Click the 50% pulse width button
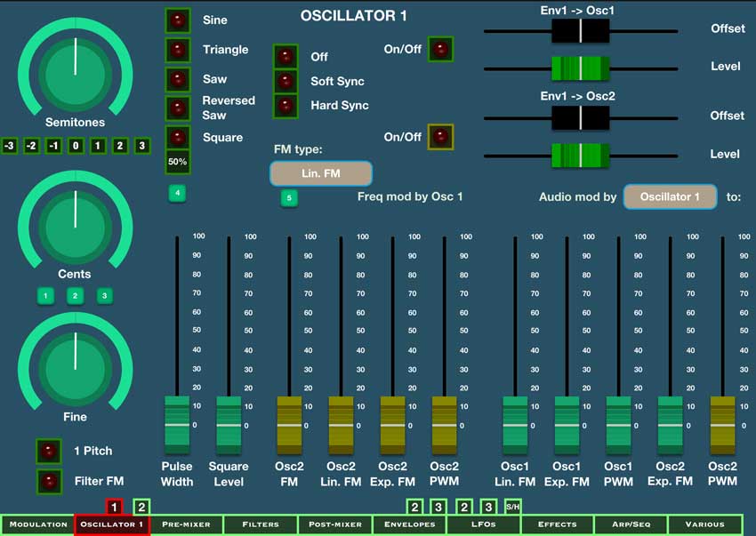The width and height of the screenshot is (756, 536). (179, 164)
